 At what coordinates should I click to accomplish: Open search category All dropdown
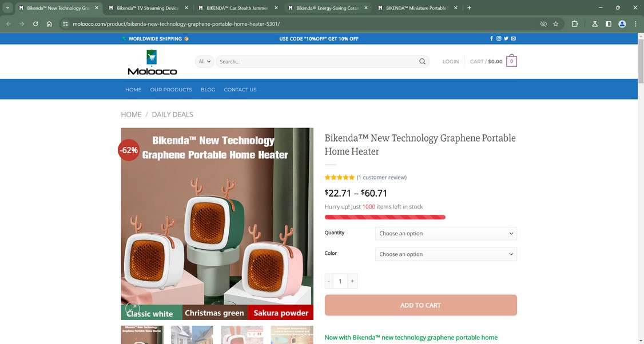[205, 62]
